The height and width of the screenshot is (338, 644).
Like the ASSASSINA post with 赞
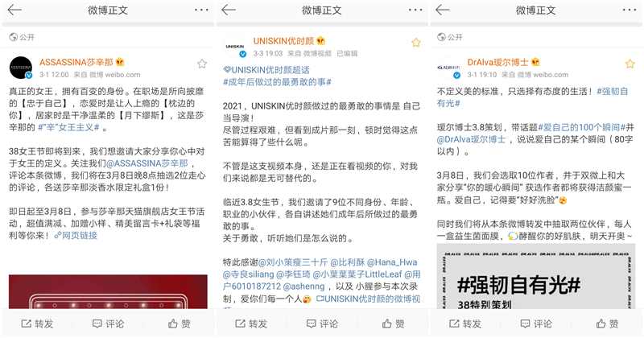coord(179,324)
